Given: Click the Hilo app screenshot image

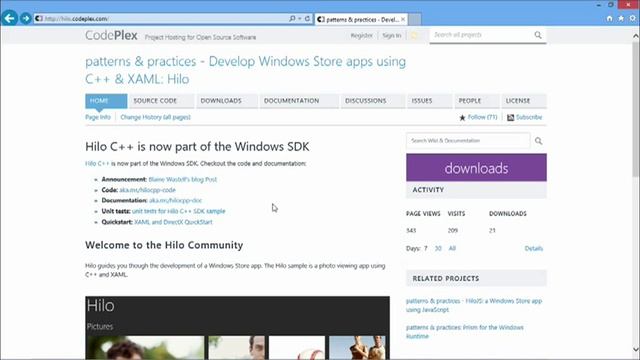Looking at the screenshot, I should point(237,328).
